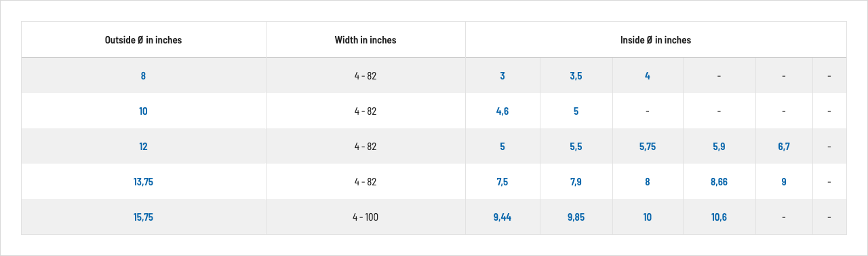
Task: Select inside diameter 7,5 link
Action: pyautogui.click(x=502, y=182)
